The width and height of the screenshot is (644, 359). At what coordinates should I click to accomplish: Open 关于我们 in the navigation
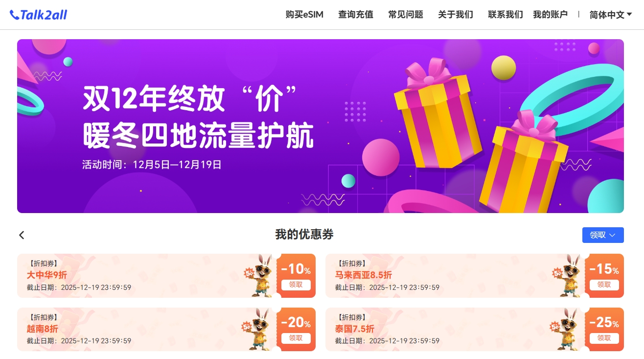[x=456, y=15]
